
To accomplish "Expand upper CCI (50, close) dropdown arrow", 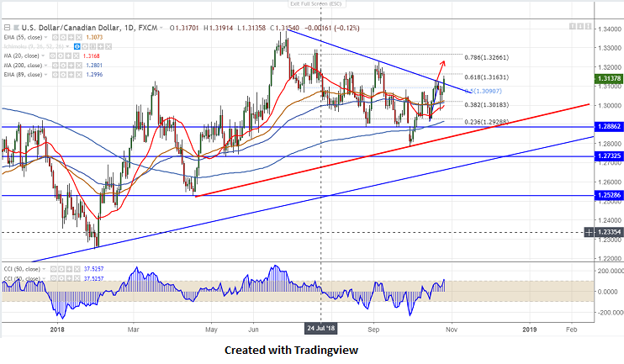I will point(44,269).
